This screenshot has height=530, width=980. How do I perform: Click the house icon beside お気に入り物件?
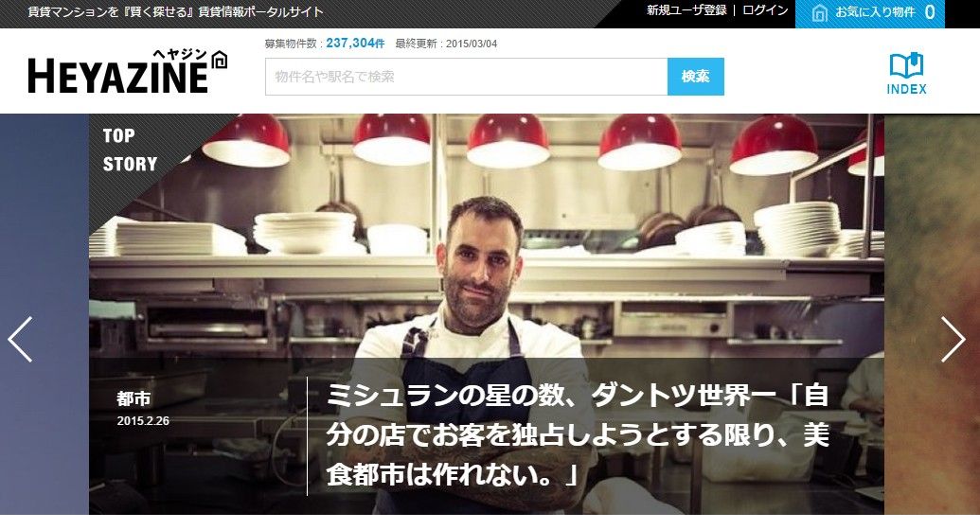(x=819, y=12)
